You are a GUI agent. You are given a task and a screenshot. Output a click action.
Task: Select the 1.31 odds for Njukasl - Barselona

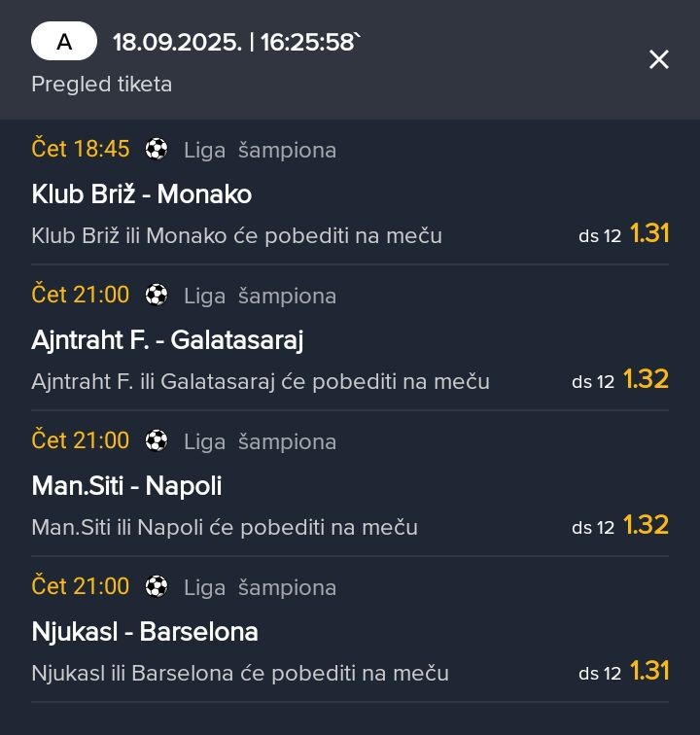[x=649, y=671]
